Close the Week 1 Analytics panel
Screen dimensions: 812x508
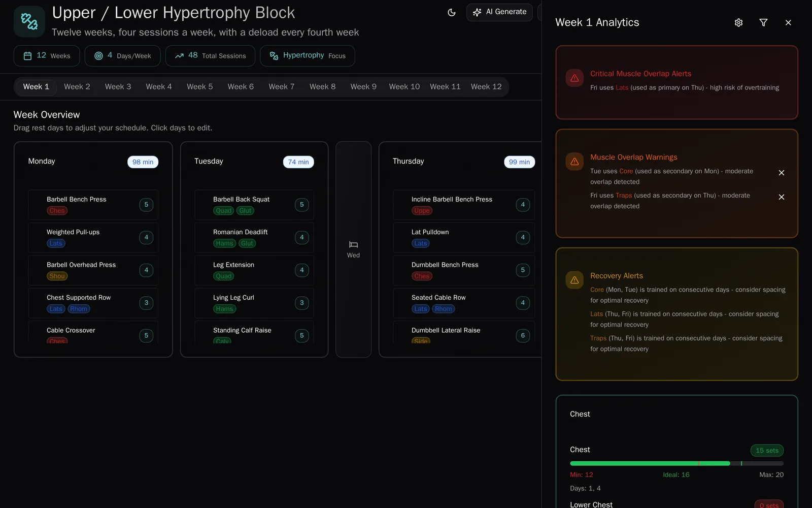point(788,22)
